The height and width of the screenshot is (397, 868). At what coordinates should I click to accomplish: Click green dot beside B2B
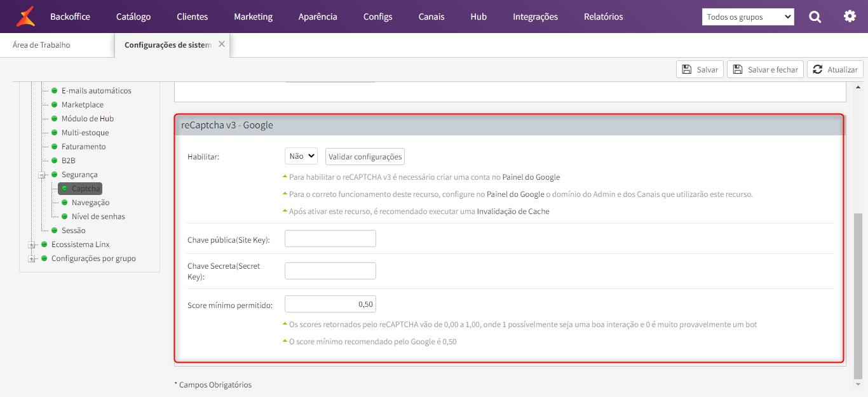pos(55,161)
